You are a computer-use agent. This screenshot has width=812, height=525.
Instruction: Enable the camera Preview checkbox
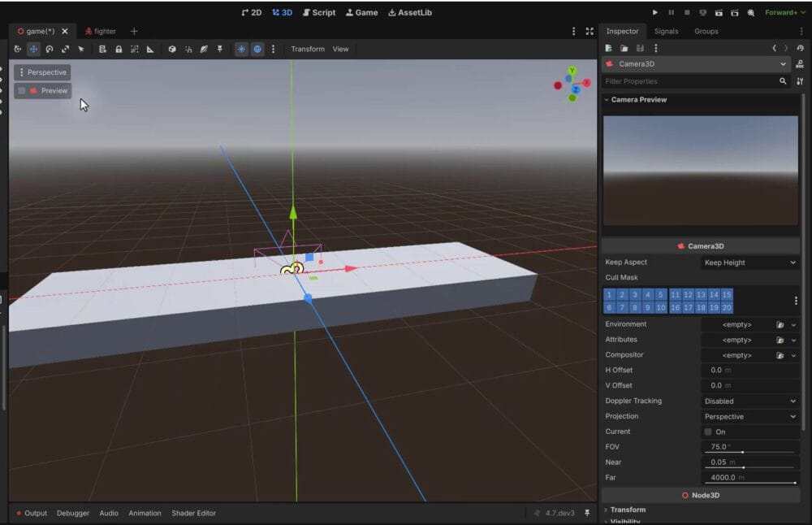[22, 91]
